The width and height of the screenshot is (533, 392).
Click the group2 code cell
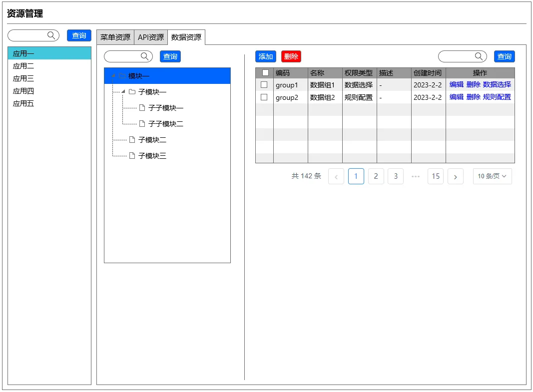(x=291, y=97)
